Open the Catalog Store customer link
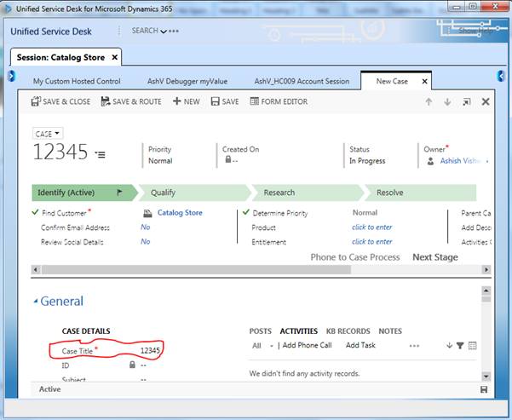Image resolution: width=512 pixels, height=420 pixels. click(180, 213)
